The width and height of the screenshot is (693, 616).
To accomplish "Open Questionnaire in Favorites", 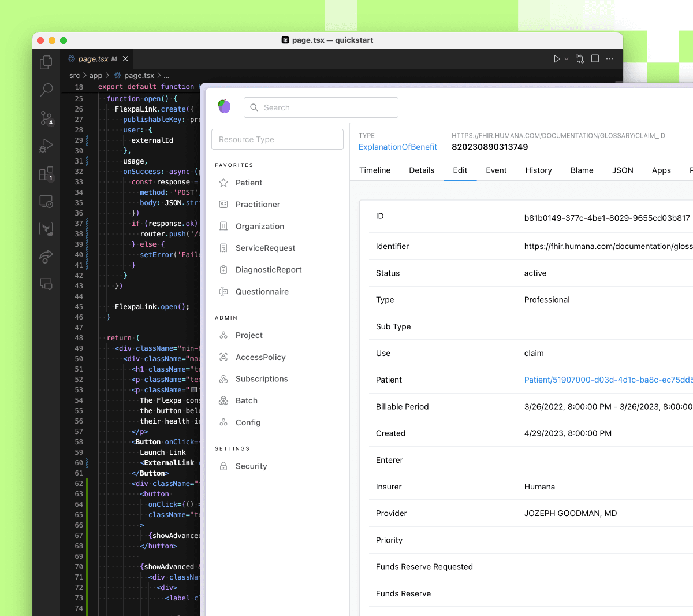I will click(x=262, y=292).
